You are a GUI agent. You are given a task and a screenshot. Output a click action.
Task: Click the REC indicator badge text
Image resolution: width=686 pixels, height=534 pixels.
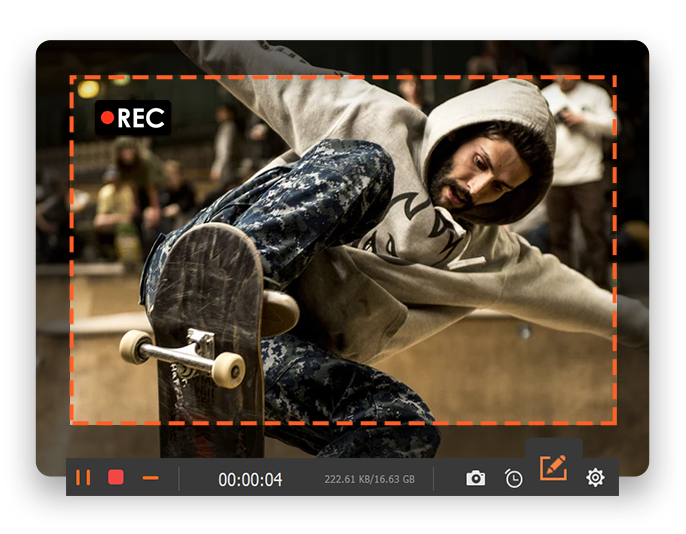(140, 118)
